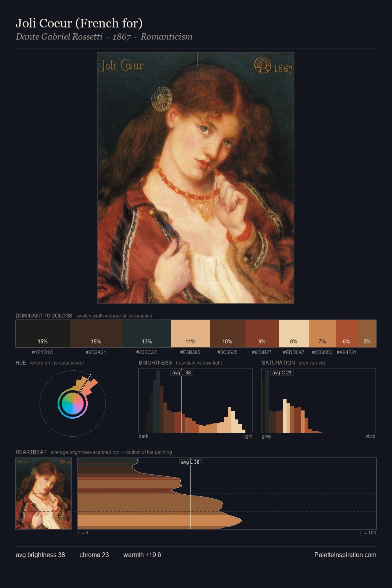Click the hex code '#AB4F31' label
The image size is (392, 588).
347,352
